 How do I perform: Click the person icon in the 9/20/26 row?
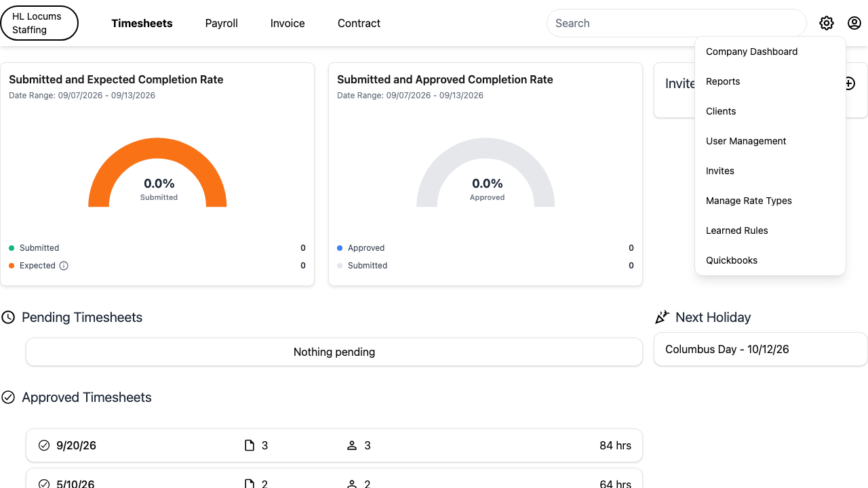352,445
